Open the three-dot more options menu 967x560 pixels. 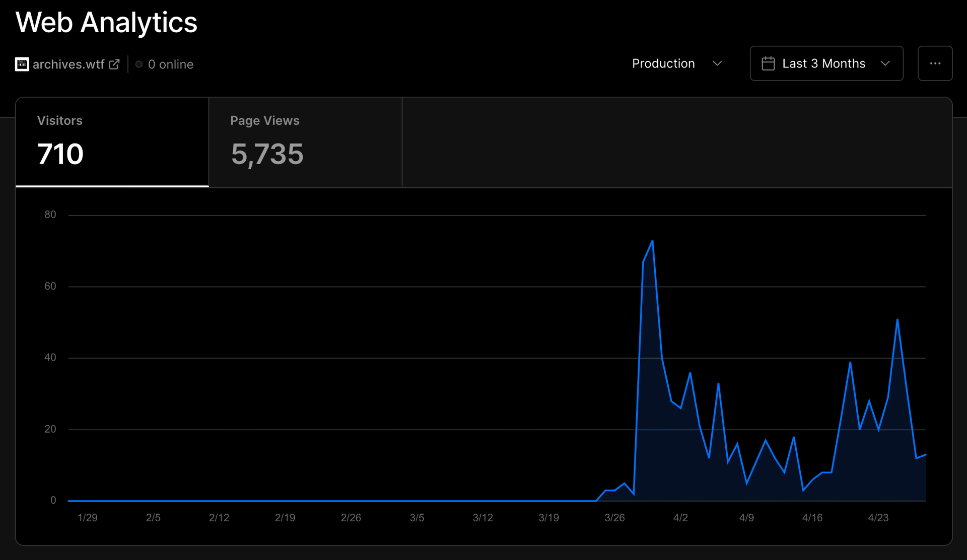[x=935, y=63]
